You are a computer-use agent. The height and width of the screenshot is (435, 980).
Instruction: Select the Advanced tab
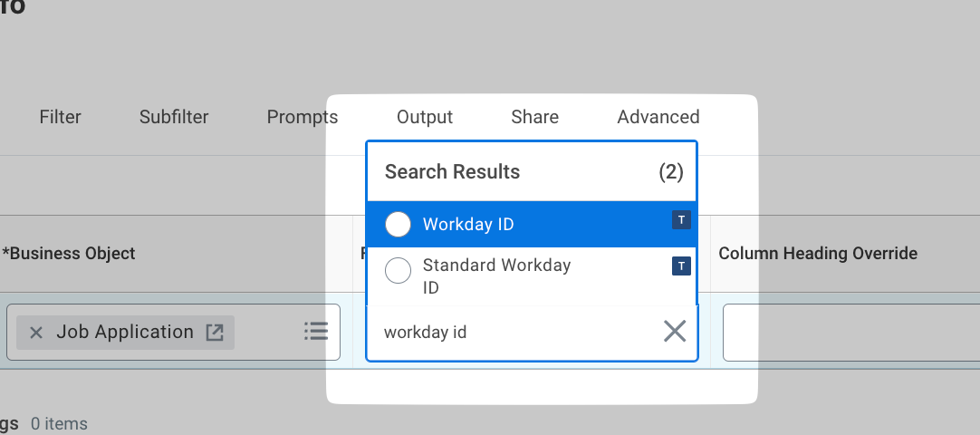coord(658,117)
